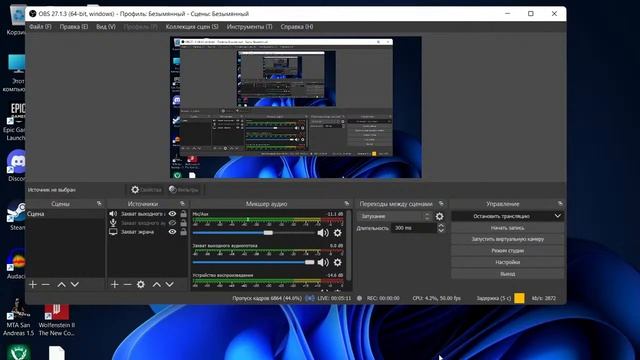Open Справка menu

(297, 27)
